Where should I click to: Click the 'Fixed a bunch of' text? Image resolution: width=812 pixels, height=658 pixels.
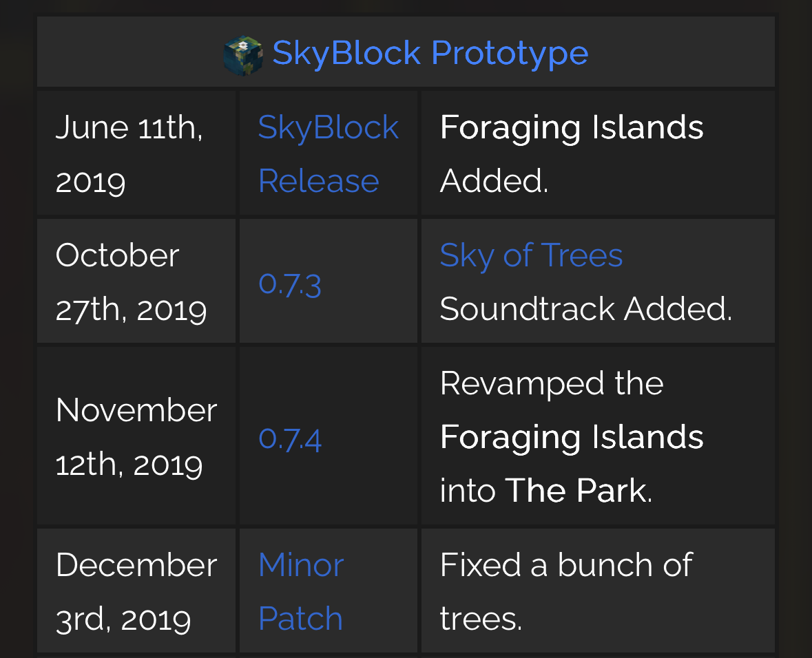click(566, 564)
